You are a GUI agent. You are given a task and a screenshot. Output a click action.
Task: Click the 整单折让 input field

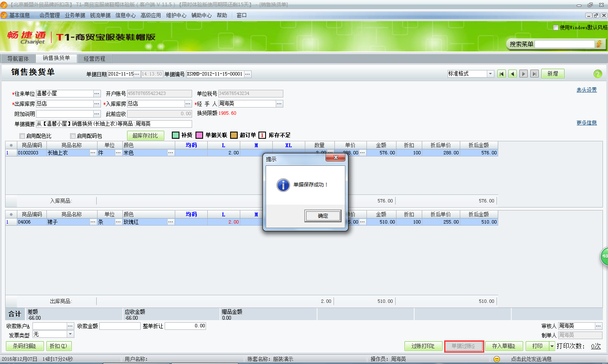point(185,326)
